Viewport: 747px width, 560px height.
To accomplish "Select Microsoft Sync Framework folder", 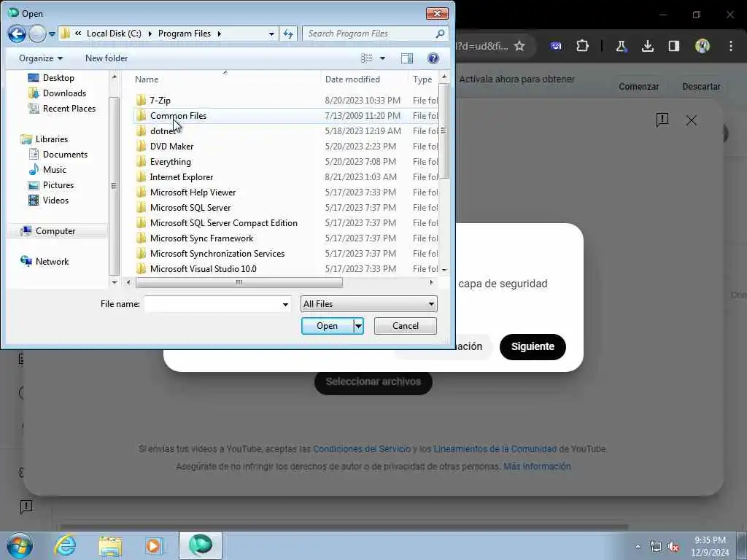I will (201, 238).
